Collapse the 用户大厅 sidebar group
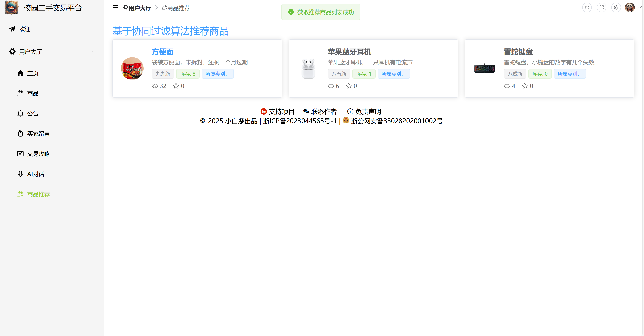This screenshot has width=644, height=336. pos(94,52)
